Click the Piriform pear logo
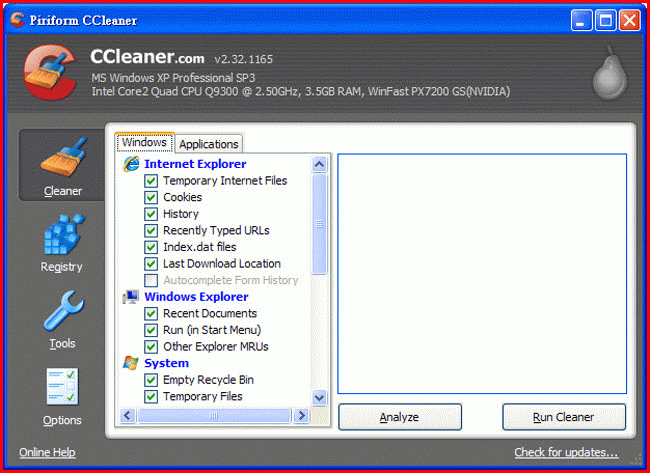This screenshot has height=473, width=650. [x=610, y=73]
